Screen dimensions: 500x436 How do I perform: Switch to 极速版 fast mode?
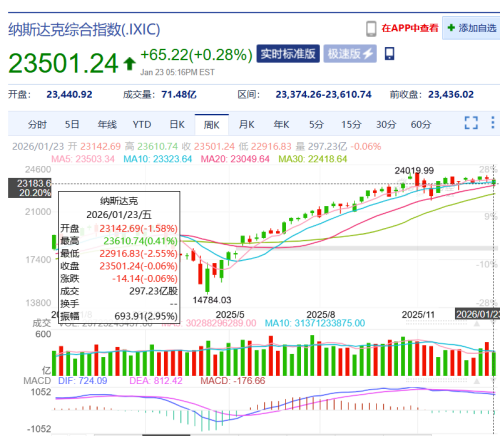tap(350, 54)
